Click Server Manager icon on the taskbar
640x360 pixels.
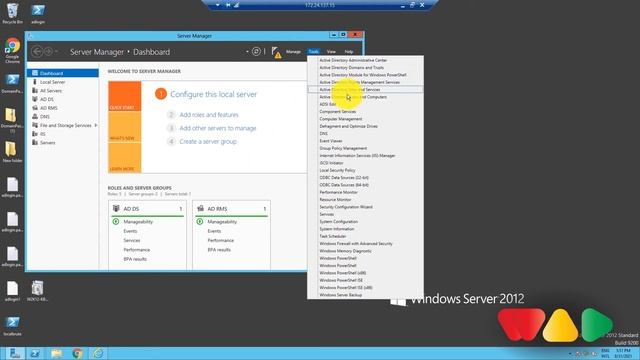pyautogui.click(x=15, y=353)
